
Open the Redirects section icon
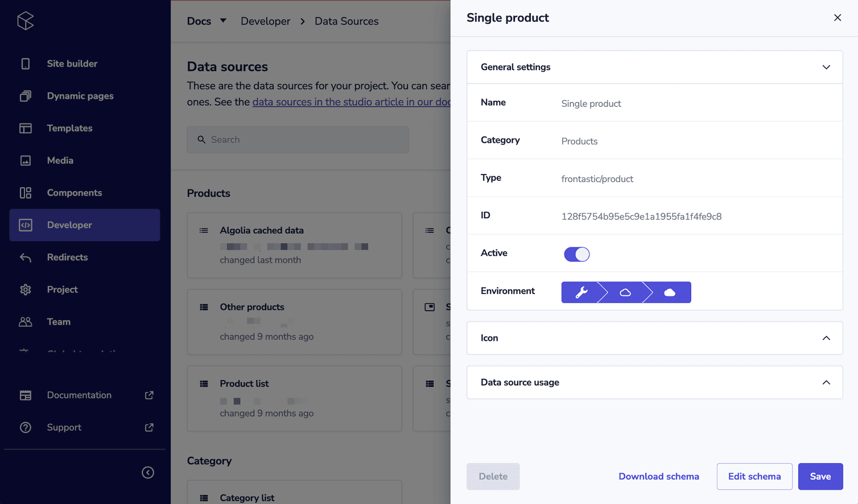pos(25,257)
